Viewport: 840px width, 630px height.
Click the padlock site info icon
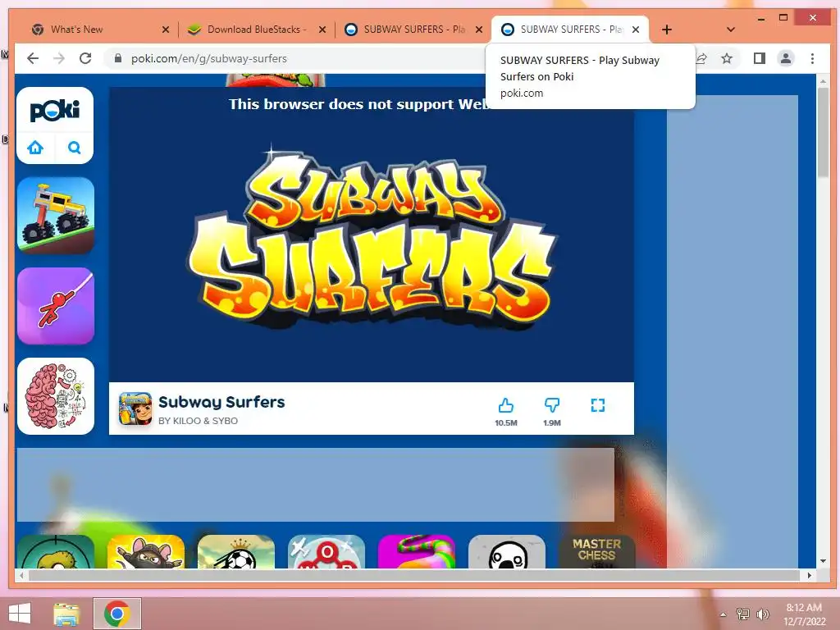click(118, 58)
